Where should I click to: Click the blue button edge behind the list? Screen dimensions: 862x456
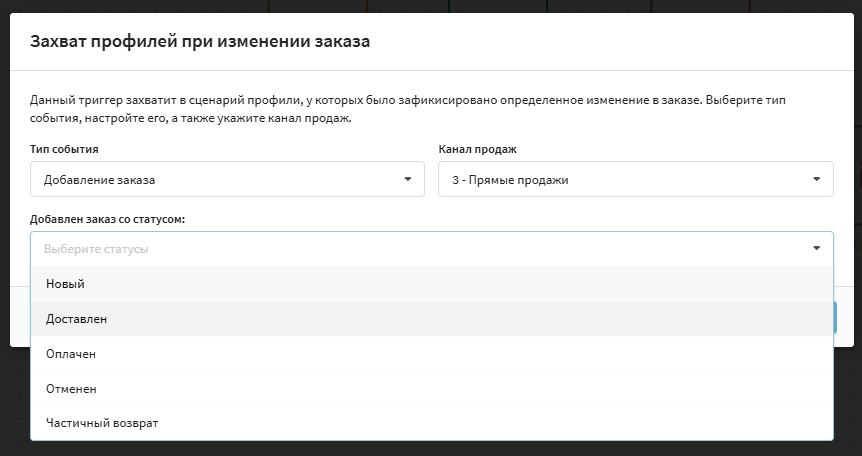[x=835, y=317]
